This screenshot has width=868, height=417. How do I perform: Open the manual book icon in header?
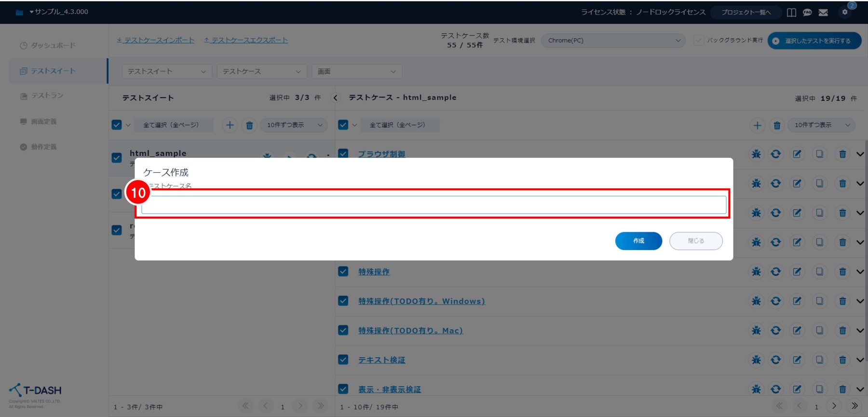click(791, 13)
